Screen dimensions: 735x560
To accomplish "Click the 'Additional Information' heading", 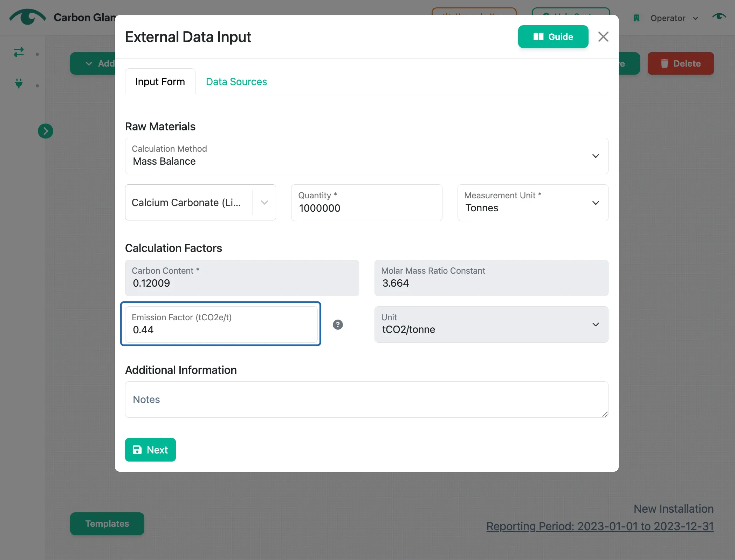I will 181,370.
